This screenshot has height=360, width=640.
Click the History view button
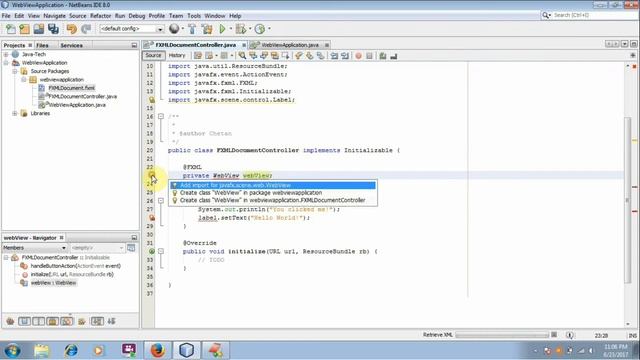[x=177, y=56]
